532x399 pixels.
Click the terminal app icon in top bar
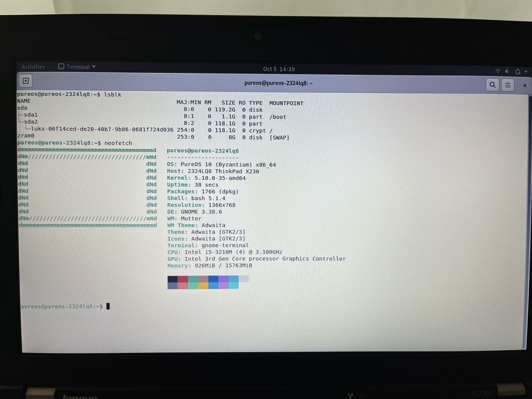pyautogui.click(x=61, y=66)
